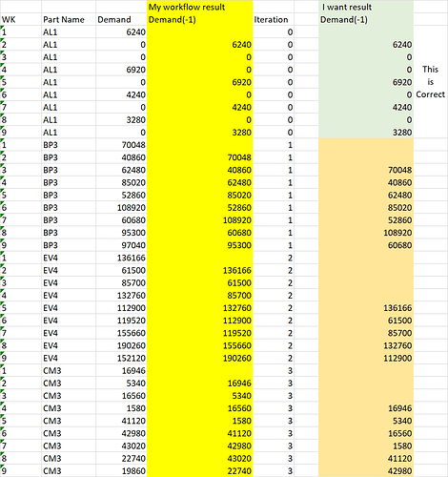
Task: Click the first CM3 part name cell
Action: [69, 370]
